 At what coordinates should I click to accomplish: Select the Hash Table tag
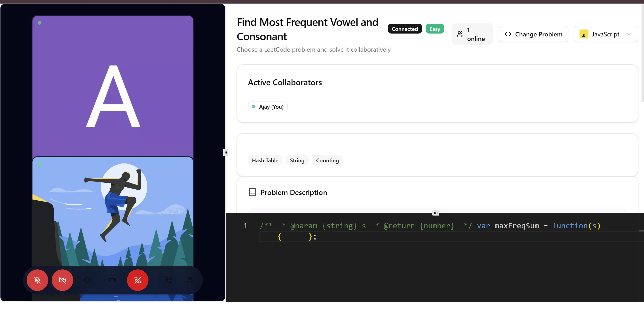pyautogui.click(x=265, y=161)
